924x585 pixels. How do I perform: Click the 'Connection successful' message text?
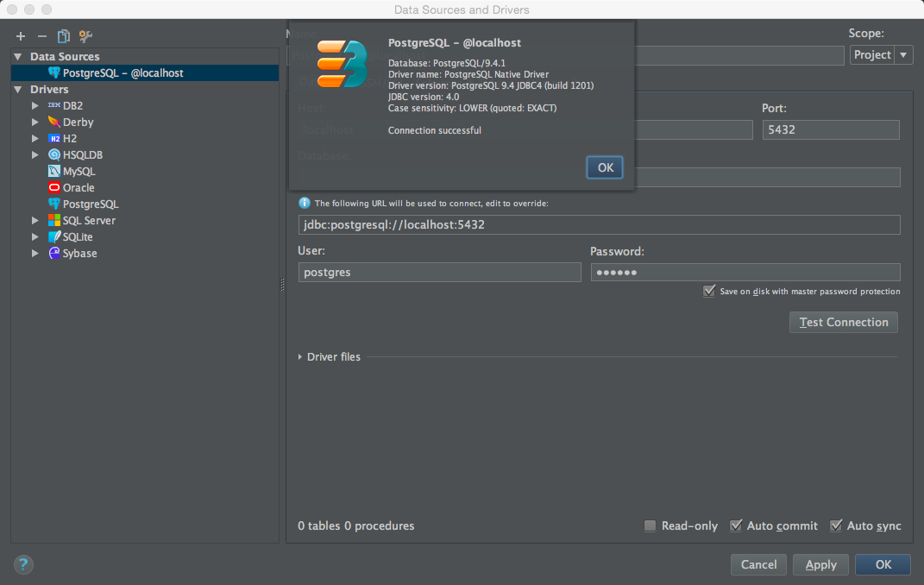434,130
